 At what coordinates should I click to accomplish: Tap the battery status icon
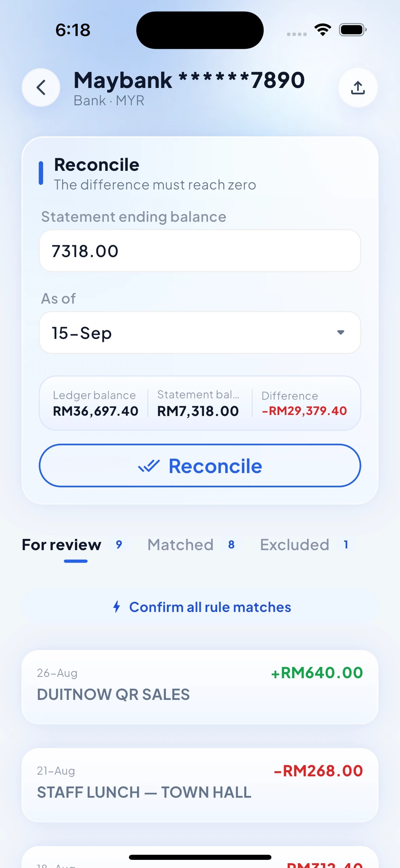pos(353,30)
